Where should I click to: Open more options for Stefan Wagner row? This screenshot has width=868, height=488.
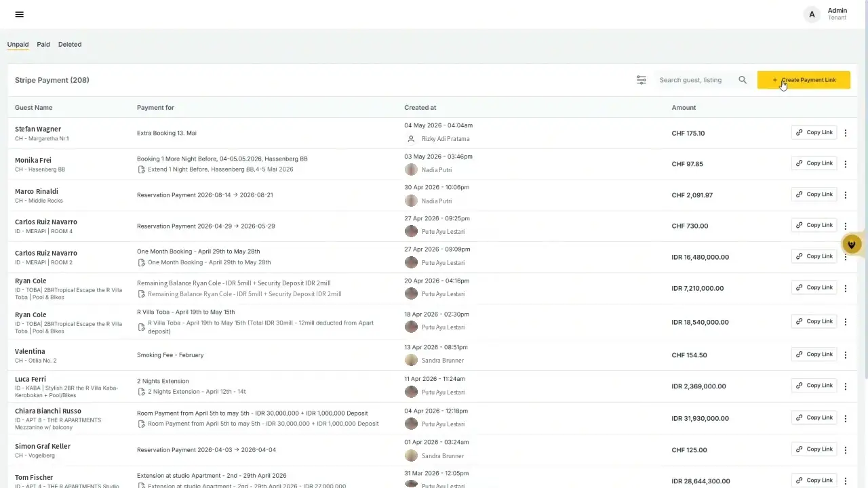pyautogui.click(x=845, y=134)
